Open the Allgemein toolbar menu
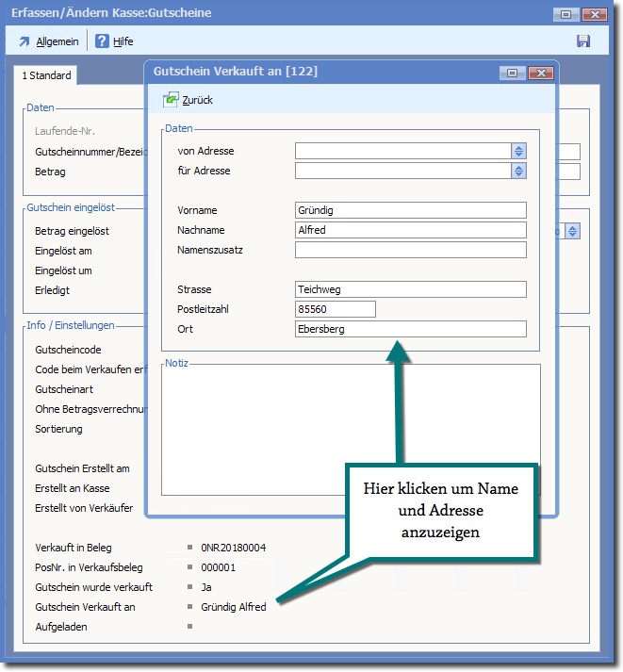Screen dimensions: 623x672 (x=49, y=41)
